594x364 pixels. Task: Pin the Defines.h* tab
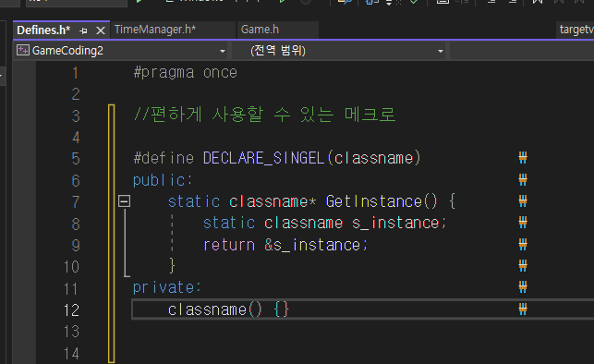(84, 30)
